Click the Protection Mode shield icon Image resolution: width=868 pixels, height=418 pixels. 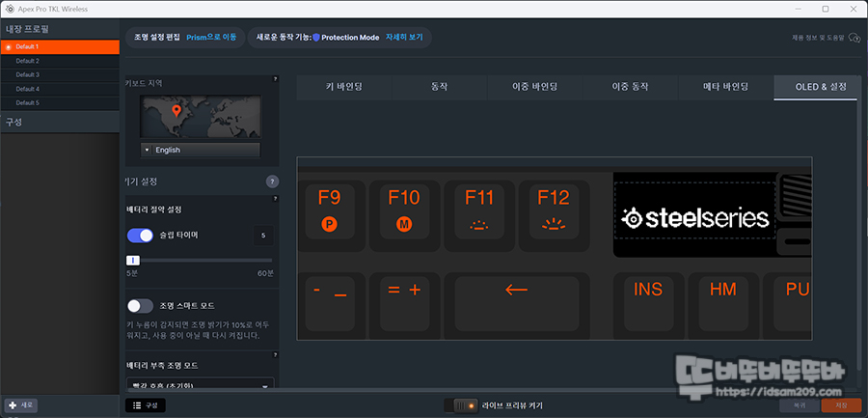pos(316,37)
